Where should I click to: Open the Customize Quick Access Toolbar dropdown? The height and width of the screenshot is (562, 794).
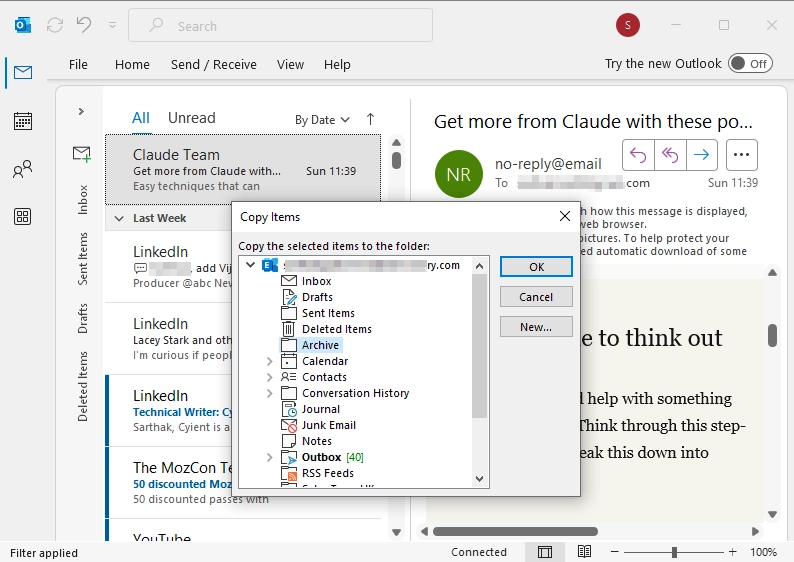click(112, 25)
